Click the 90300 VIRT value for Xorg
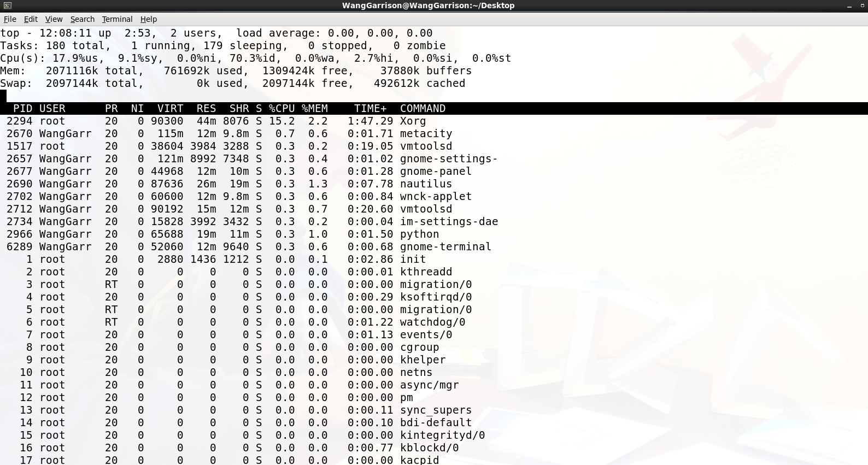The image size is (868, 465). pyautogui.click(x=167, y=121)
